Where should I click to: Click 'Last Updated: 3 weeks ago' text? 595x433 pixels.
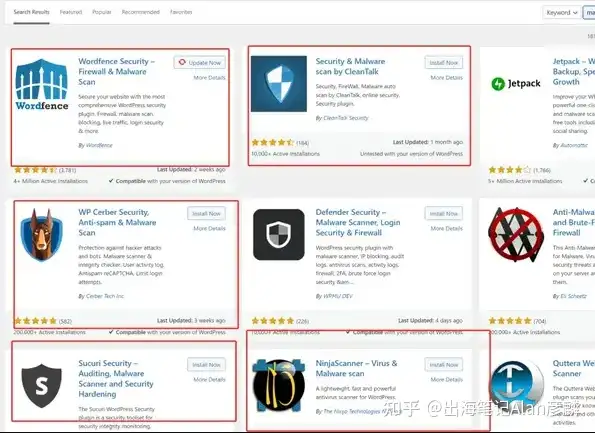pos(191,321)
